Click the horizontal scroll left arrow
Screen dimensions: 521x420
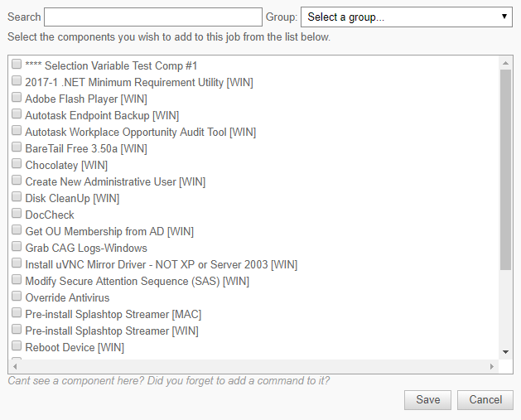point(15,366)
